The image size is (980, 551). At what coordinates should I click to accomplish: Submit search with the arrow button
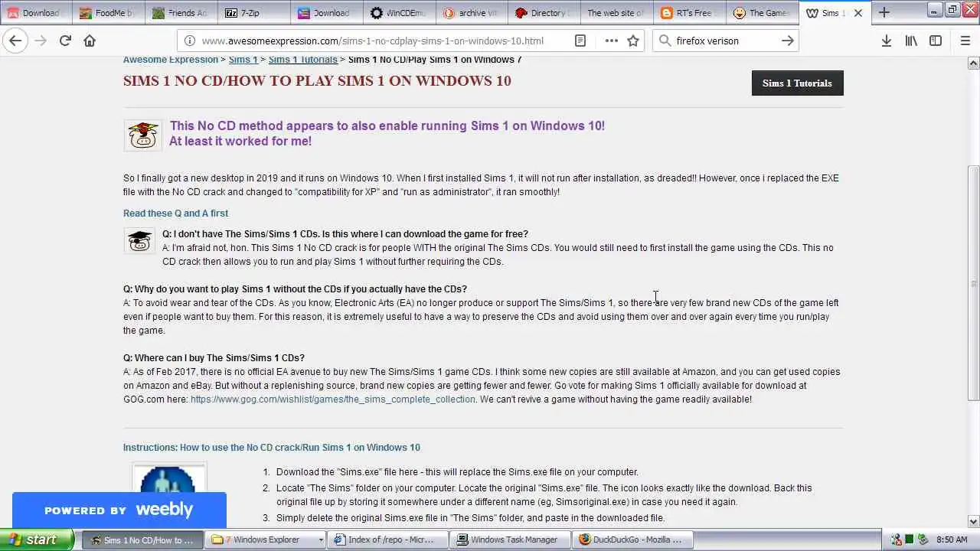coord(787,41)
